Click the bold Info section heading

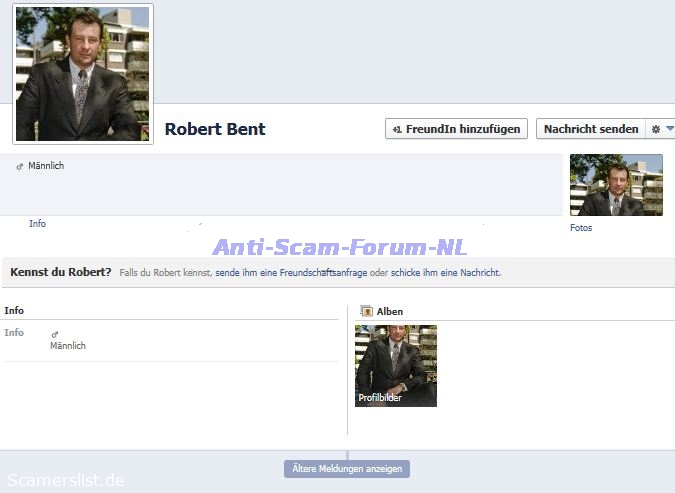[14, 311]
